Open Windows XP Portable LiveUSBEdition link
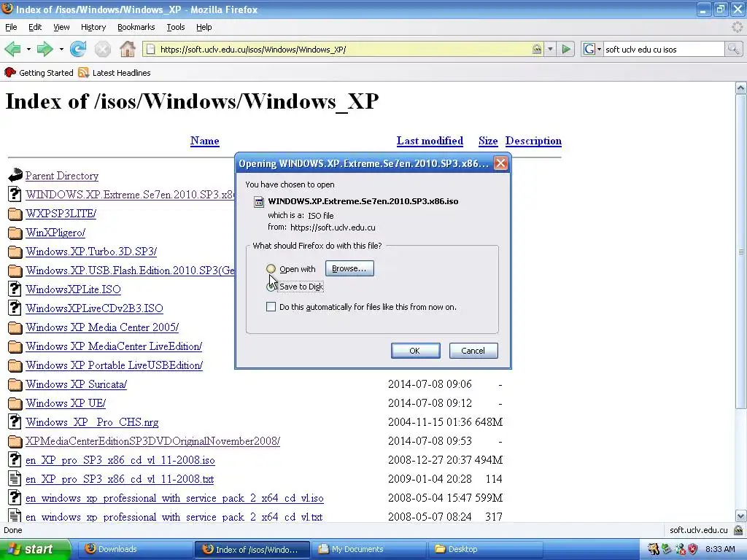Image resolution: width=747 pixels, height=560 pixels. pos(115,365)
